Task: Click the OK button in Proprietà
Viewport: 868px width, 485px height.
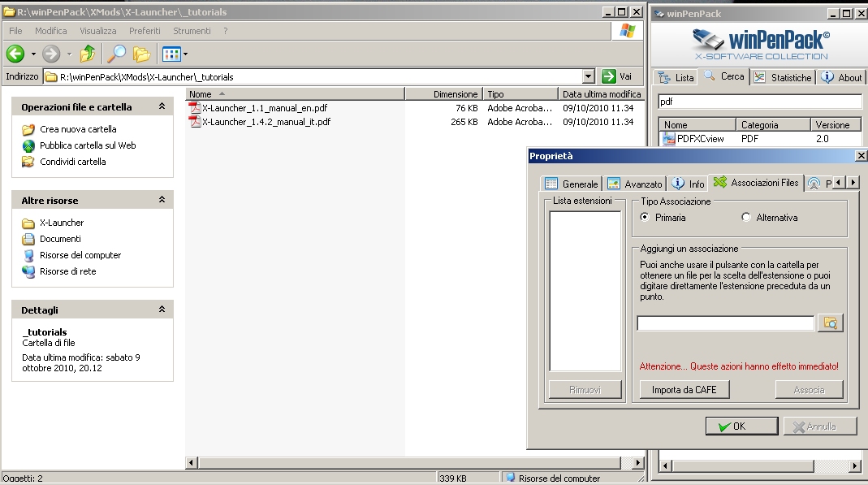Action: 742,427
